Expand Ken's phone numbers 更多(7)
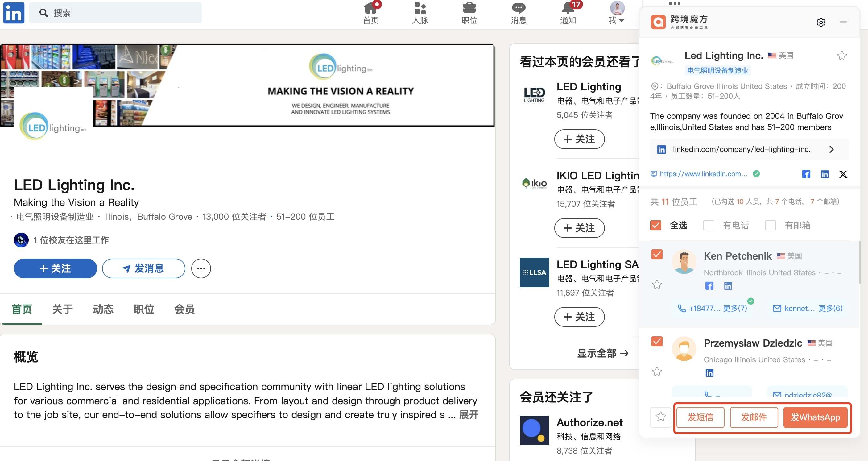Image resolution: width=868 pixels, height=461 pixels. [735, 308]
